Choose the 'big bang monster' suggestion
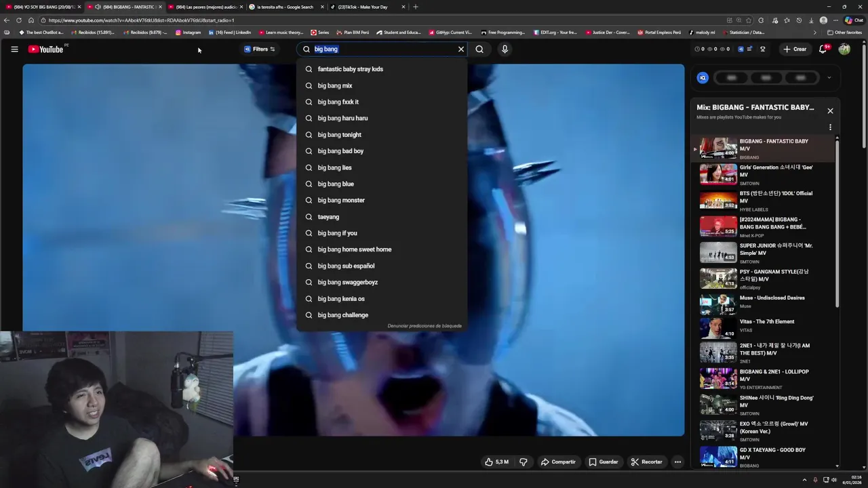 [382, 200]
